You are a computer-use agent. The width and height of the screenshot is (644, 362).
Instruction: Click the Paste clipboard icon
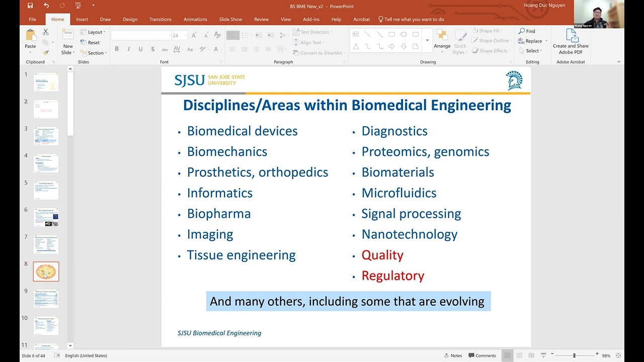click(30, 36)
